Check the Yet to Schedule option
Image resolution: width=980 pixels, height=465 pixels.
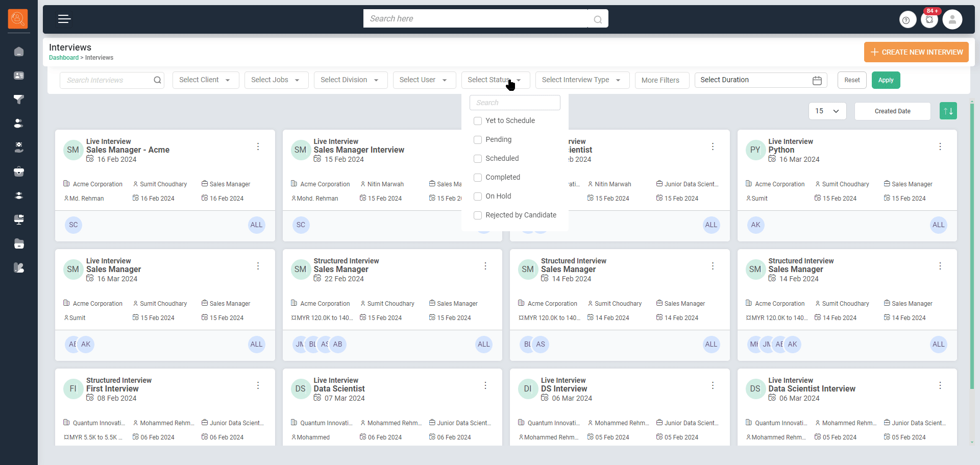coord(478,121)
